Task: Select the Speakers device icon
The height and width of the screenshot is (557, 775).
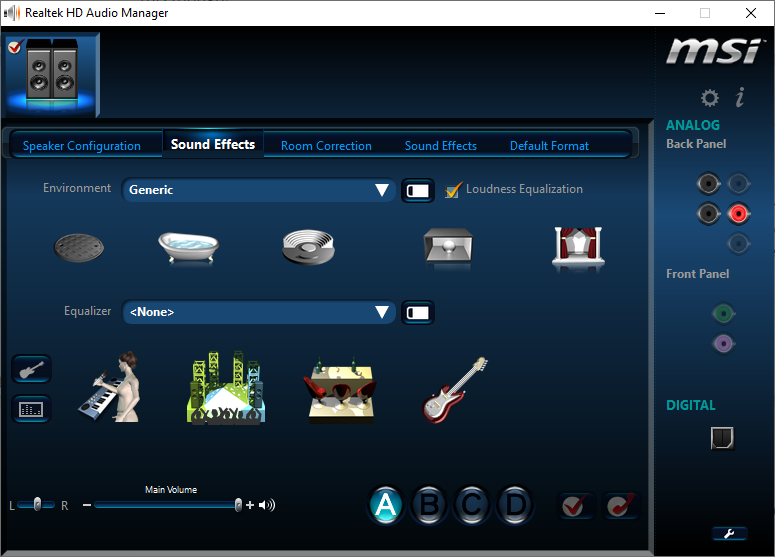Action: 52,74
